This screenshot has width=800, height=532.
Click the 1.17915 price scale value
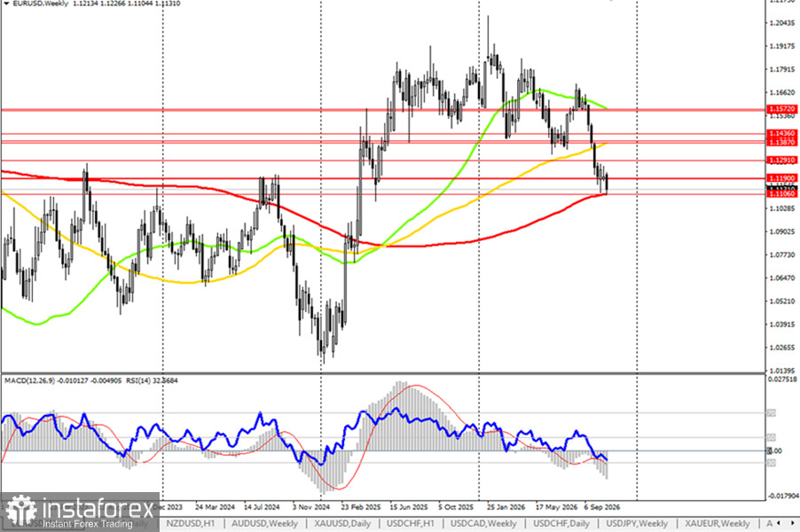[x=782, y=69]
